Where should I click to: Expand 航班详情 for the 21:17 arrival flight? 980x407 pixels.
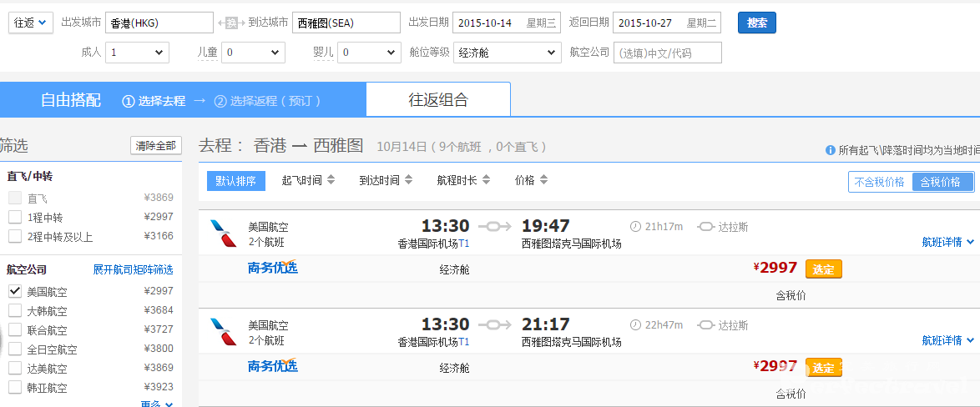(x=948, y=340)
